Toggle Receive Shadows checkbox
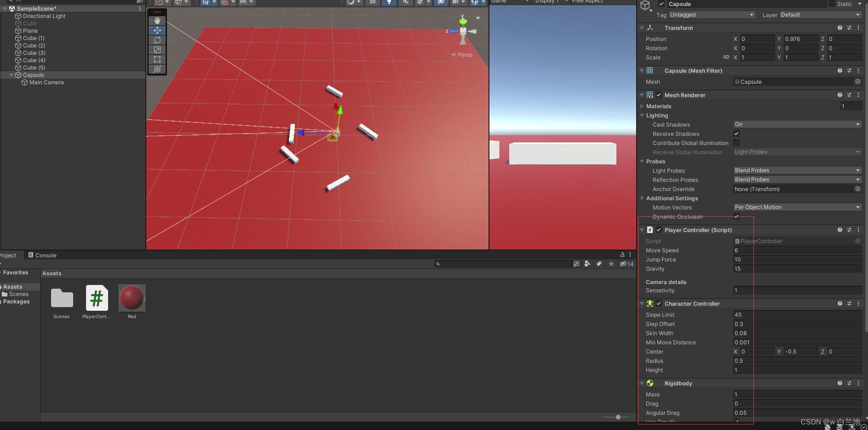The height and width of the screenshot is (430, 868). pos(736,134)
